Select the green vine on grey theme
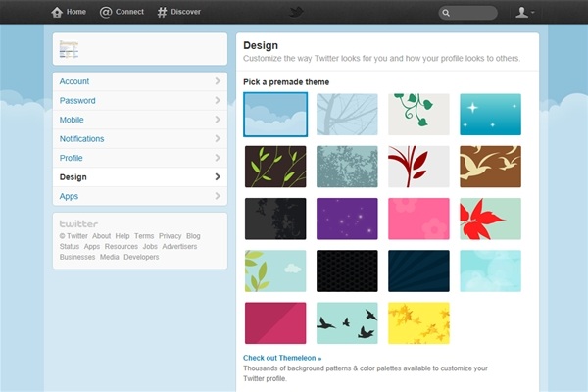This screenshot has width=588, height=392. click(x=418, y=115)
